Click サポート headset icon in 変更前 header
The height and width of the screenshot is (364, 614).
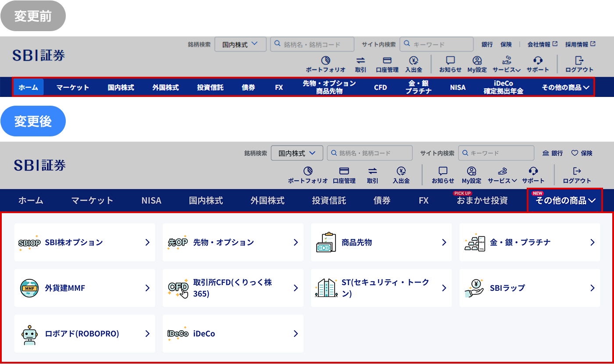click(538, 61)
